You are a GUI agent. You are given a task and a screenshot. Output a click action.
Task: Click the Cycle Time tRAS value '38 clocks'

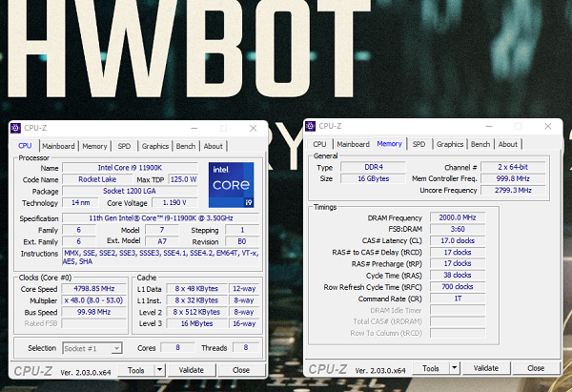[458, 275]
